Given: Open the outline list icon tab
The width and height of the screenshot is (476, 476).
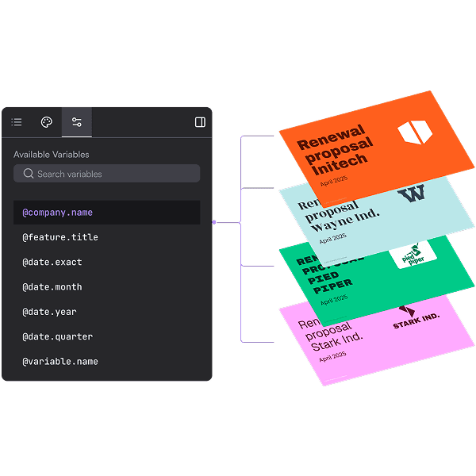Looking at the screenshot, I should pos(17,122).
